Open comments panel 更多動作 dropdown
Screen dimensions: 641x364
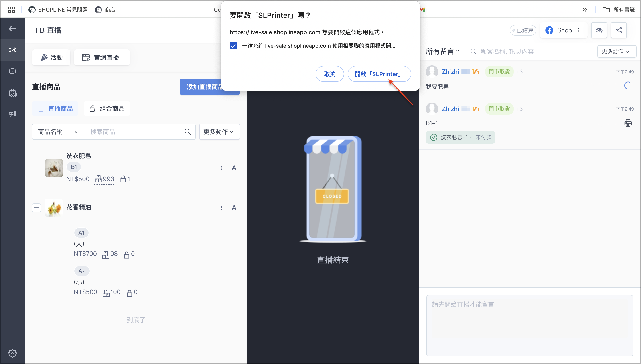tap(617, 51)
